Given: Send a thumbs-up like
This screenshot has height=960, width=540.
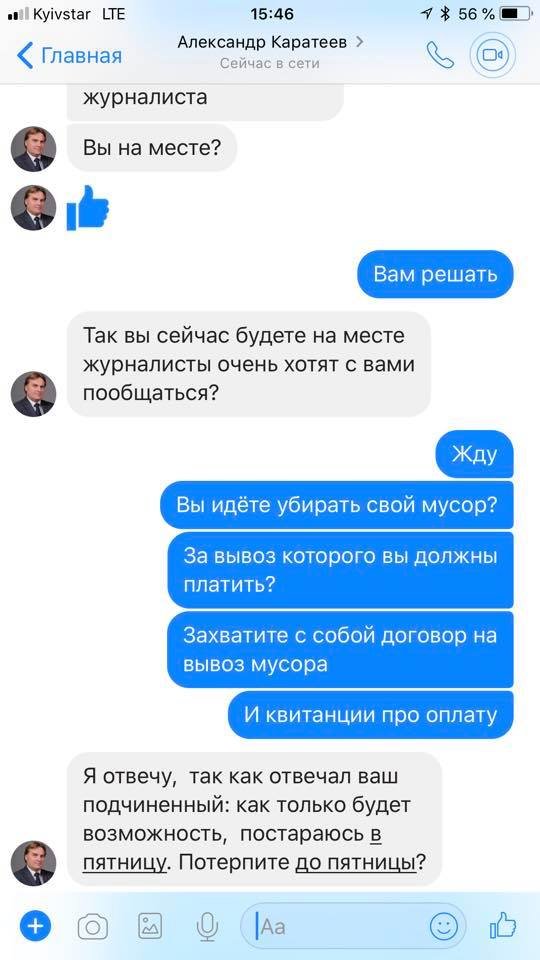Looking at the screenshot, I should [x=503, y=925].
